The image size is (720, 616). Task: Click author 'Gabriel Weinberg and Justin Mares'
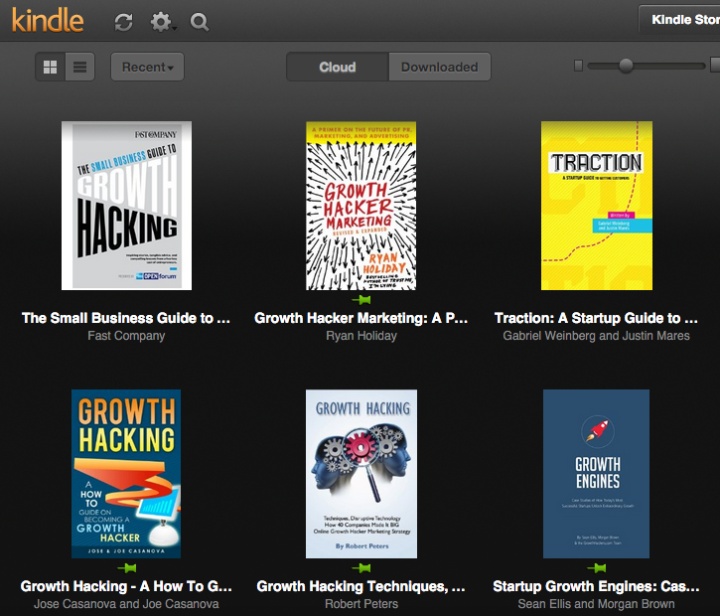596,336
